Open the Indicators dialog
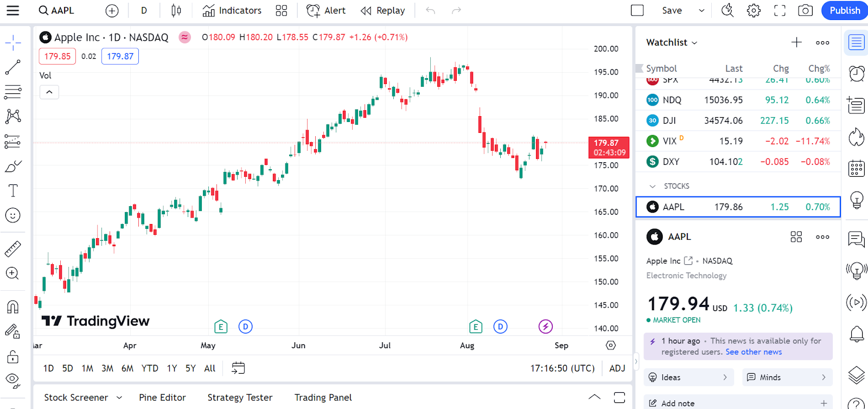The height and width of the screenshot is (409, 868). (232, 10)
